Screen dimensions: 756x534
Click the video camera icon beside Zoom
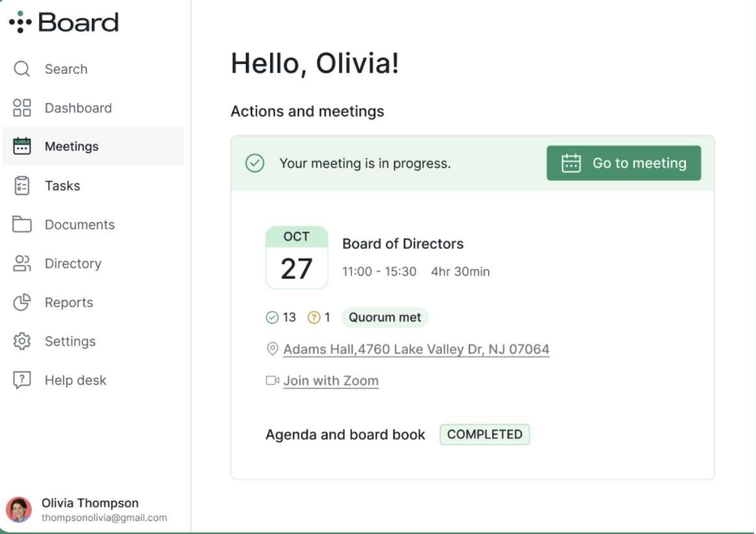tap(272, 380)
